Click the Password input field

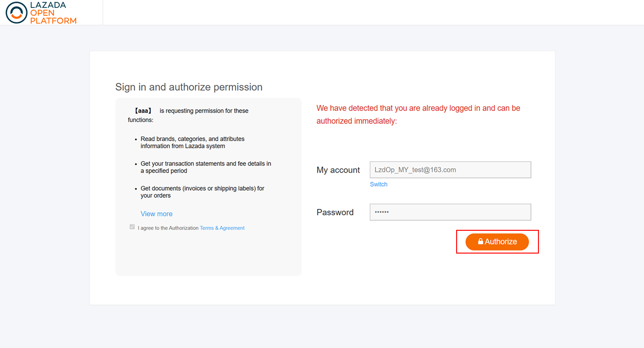point(450,212)
